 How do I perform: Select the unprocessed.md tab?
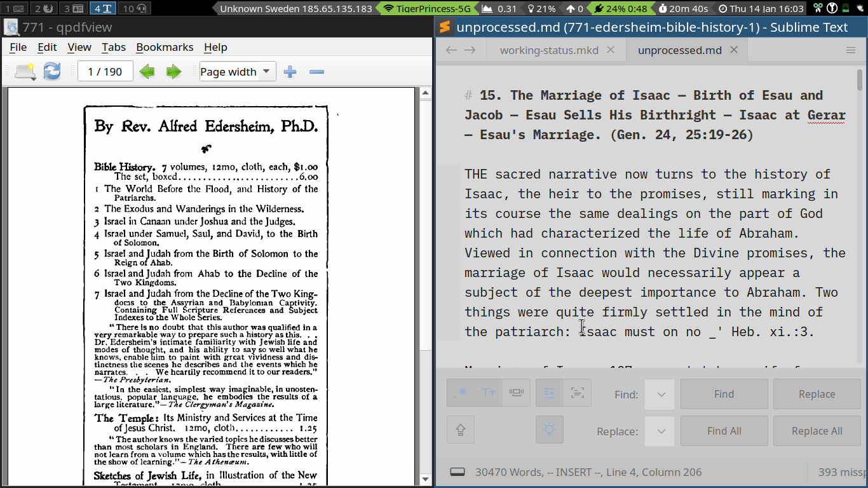point(679,50)
